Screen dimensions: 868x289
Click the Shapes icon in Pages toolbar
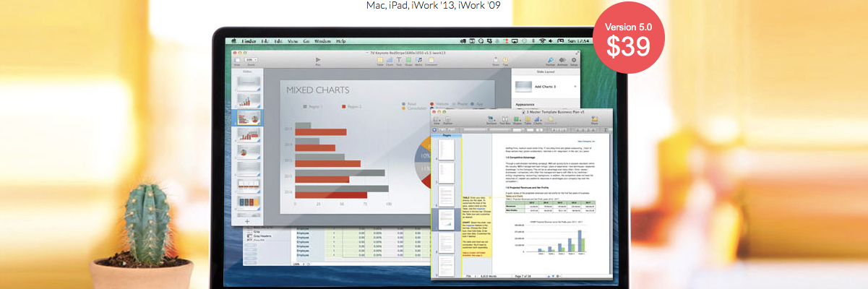517,121
